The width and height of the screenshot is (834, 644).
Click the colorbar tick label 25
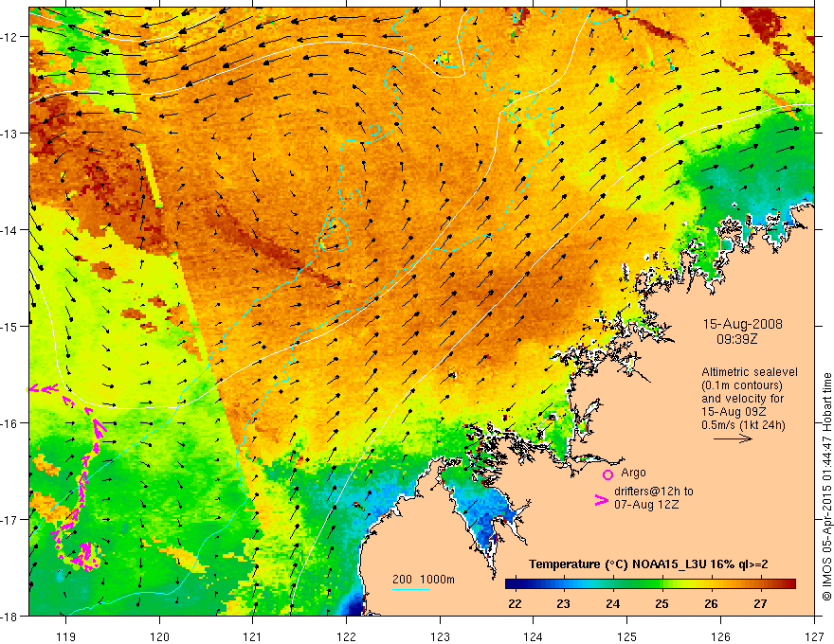tap(662, 604)
